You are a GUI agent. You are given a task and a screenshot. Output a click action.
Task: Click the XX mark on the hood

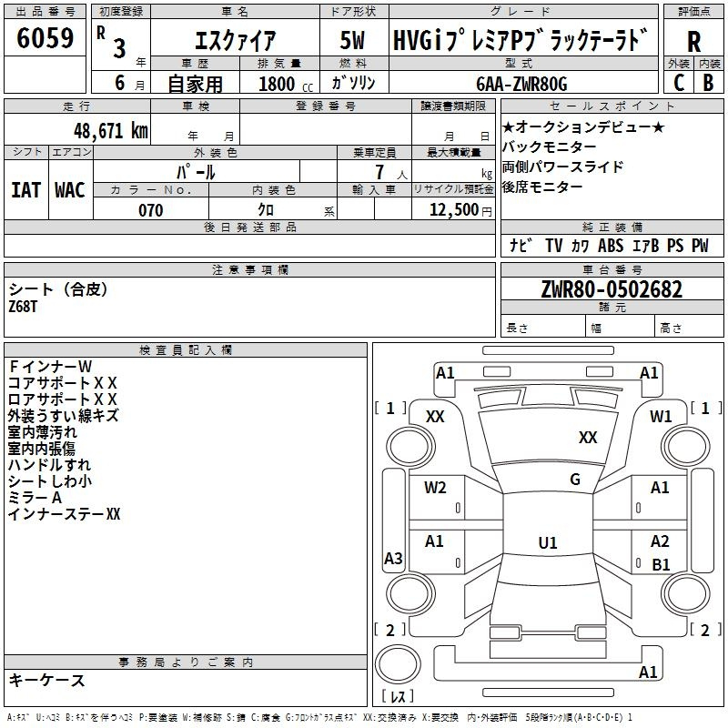[588, 437]
